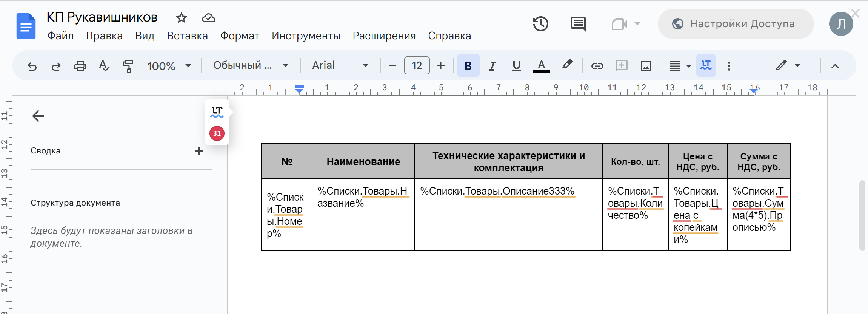
Task: Open the text color picker
Action: pos(541,66)
